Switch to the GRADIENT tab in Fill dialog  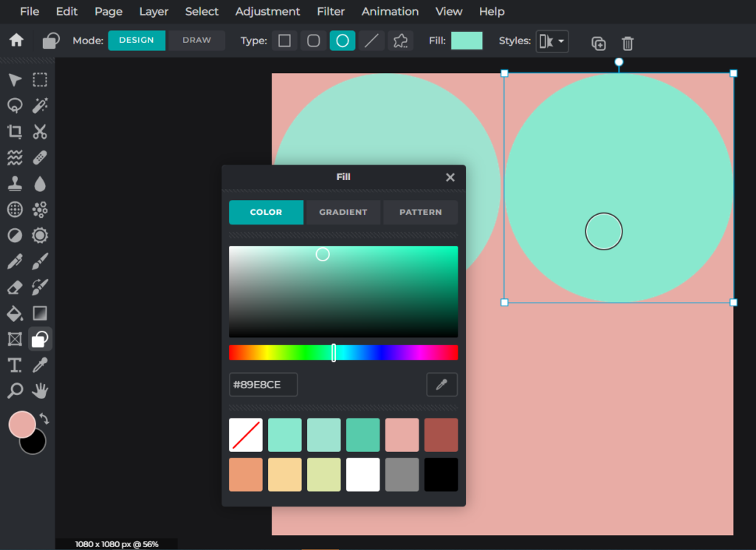343,212
